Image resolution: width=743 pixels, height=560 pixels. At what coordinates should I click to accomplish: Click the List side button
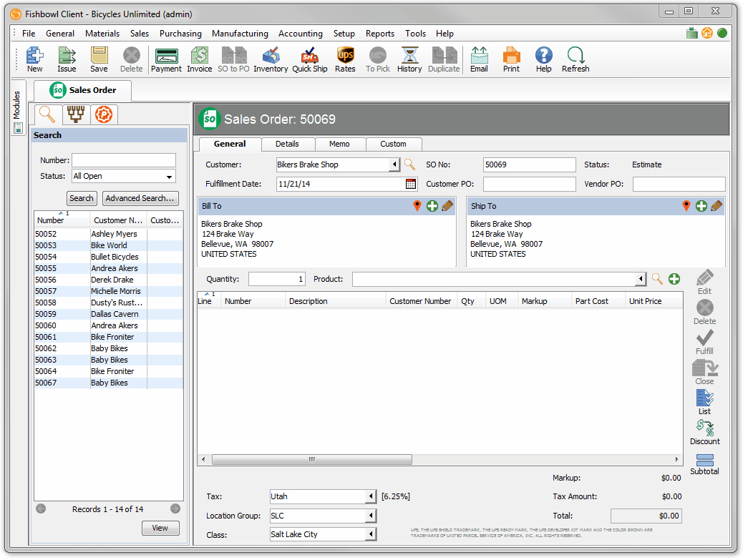(x=704, y=403)
